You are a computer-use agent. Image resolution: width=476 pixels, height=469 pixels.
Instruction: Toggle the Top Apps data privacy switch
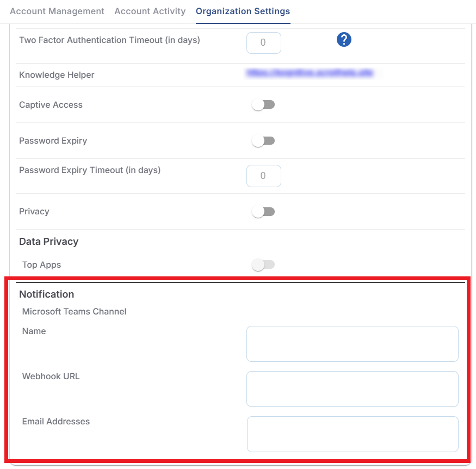click(x=264, y=265)
